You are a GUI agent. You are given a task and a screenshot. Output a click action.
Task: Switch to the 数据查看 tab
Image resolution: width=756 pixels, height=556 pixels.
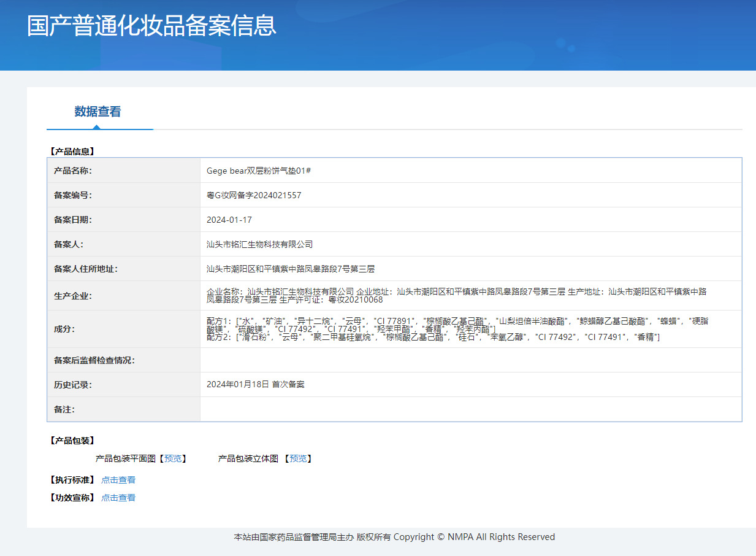(x=97, y=112)
